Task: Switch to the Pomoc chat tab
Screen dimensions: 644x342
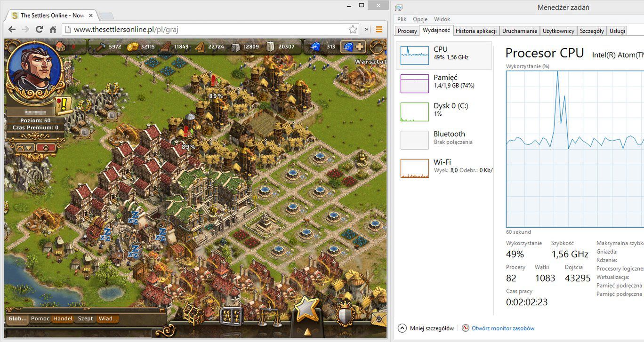Action: 40,318
